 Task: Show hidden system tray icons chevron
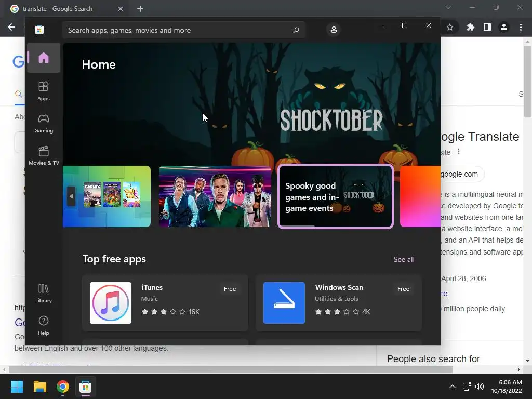(x=453, y=387)
